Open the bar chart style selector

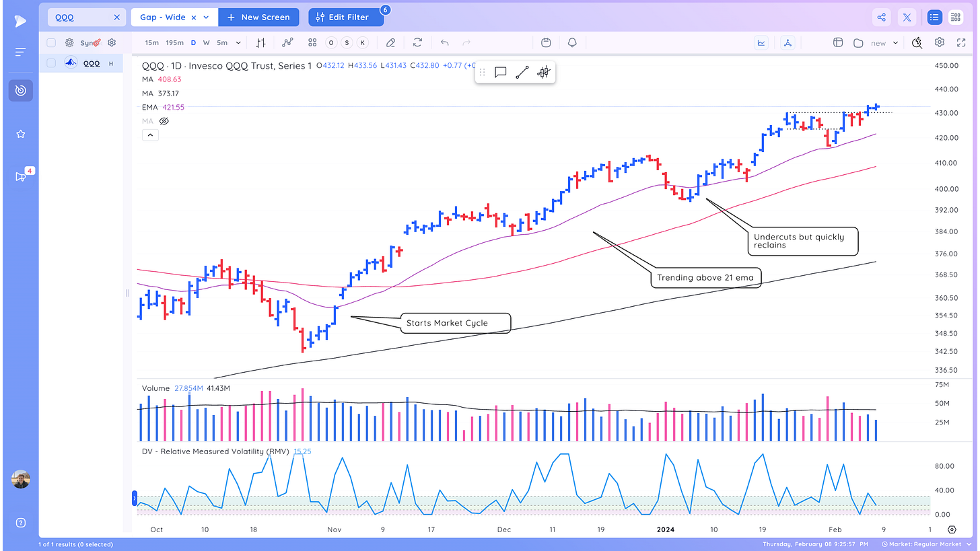(x=261, y=42)
